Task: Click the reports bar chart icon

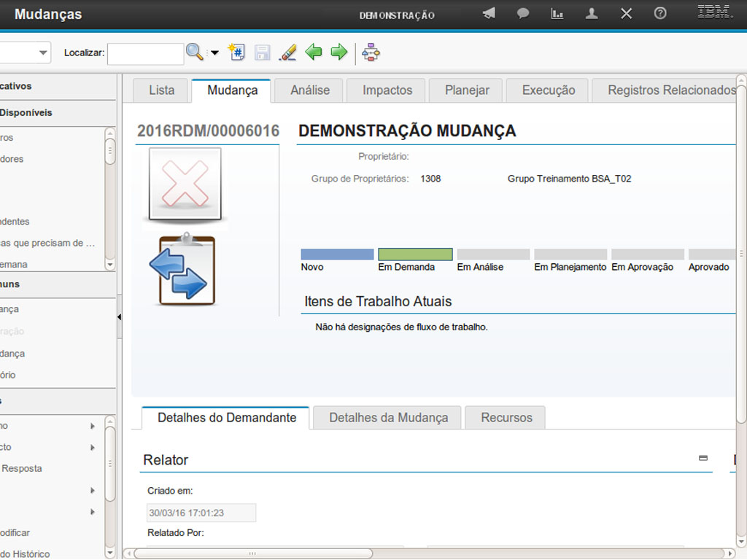Action: tap(557, 14)
